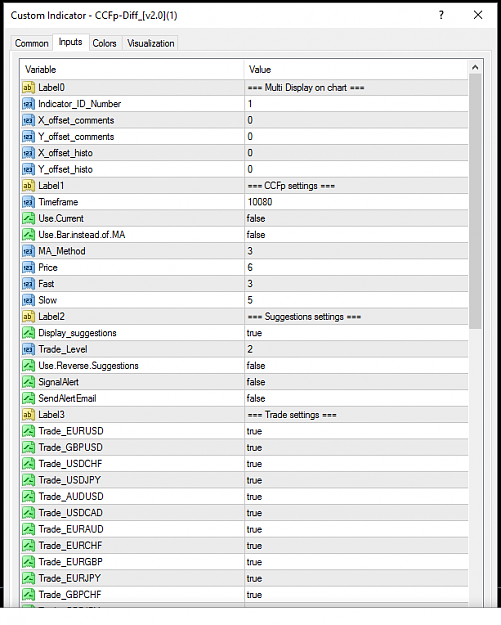
Task: Click the string icon beside Label1
Action: (x=28, y=185)
